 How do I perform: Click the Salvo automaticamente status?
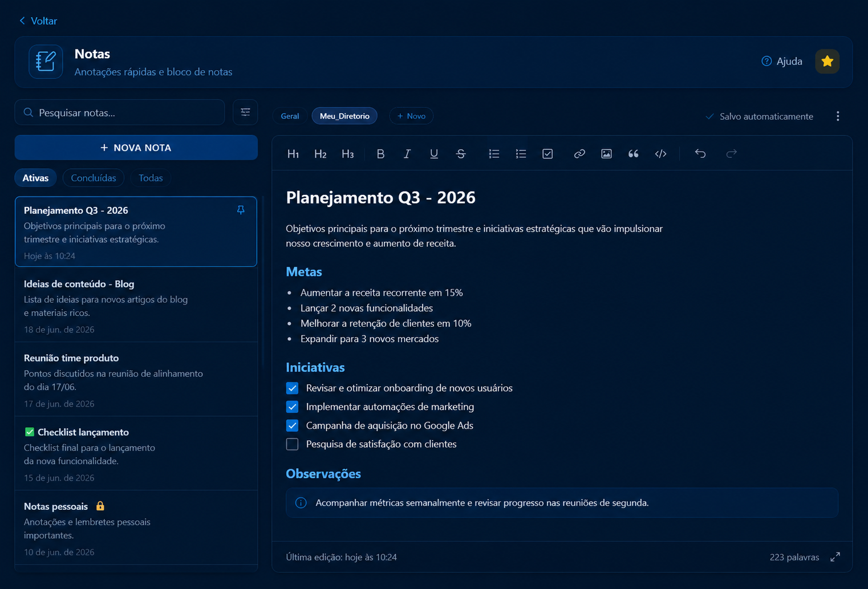(x=760, y=116)
